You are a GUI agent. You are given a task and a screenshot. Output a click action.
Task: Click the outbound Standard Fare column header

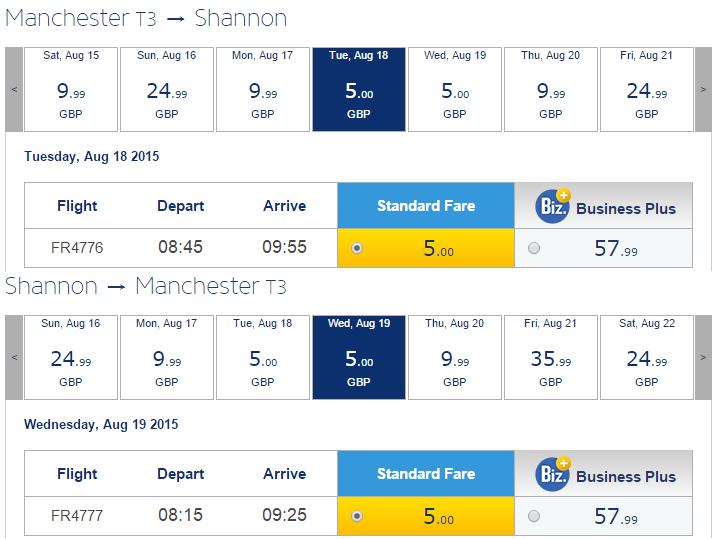tap(426, 206)
